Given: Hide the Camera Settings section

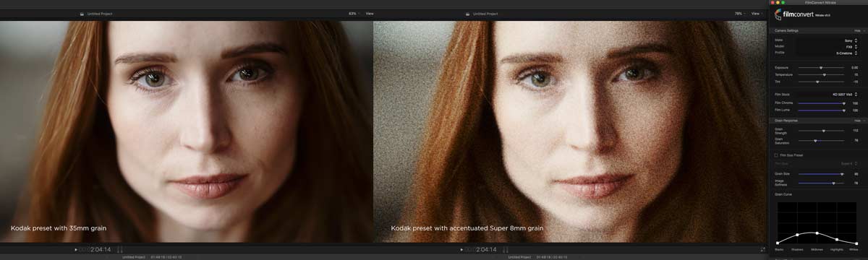Looking at the screenshot, I should 857,30.
